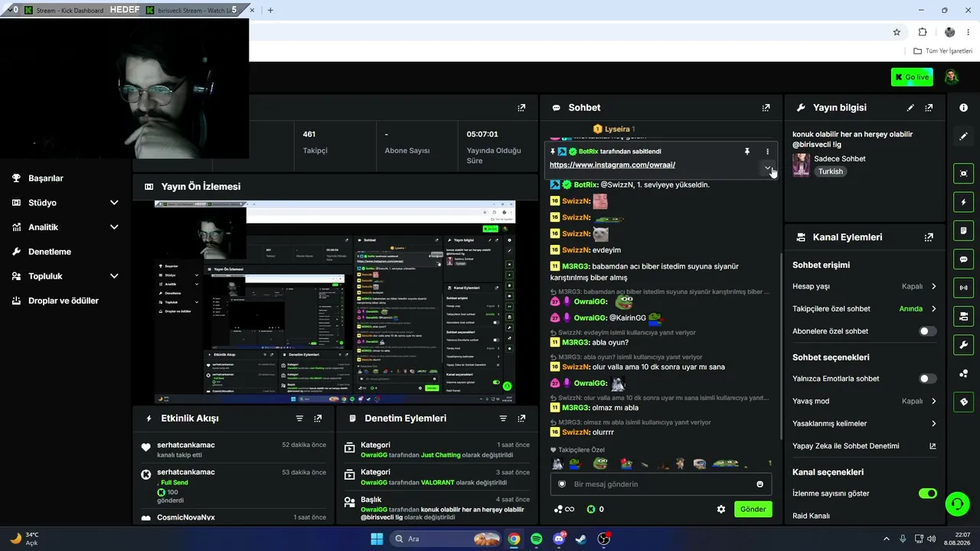Disable İzlenme sayısını göster switch
This screenshot has width=980, height=551.
click(927, 494)
